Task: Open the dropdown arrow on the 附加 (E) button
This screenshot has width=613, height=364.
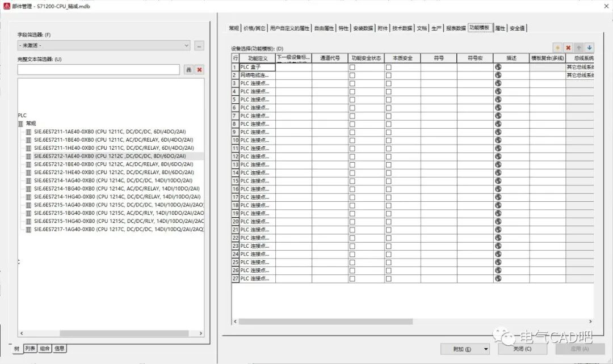Action: (x=485, y=349)
